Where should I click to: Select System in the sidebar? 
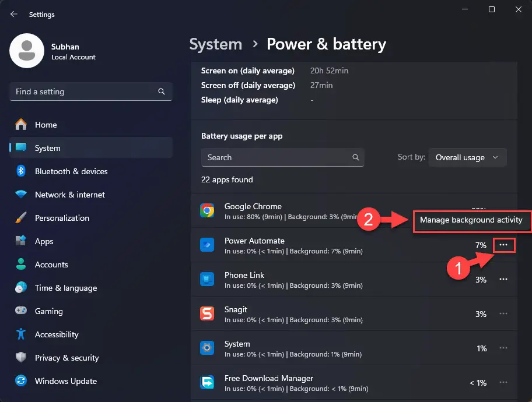pyautogui.click(x=91, y=148)
